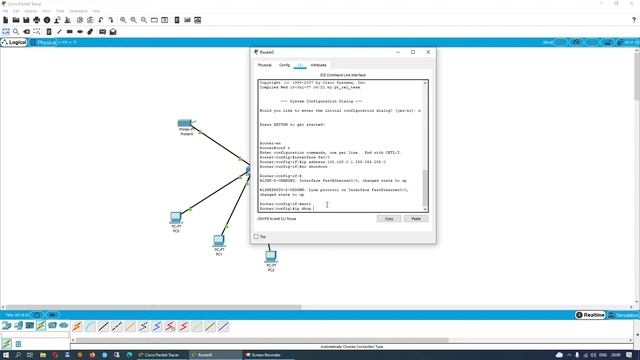
Task: Choose the Select tool in second toolbar
Action: [x=6, y=31]
